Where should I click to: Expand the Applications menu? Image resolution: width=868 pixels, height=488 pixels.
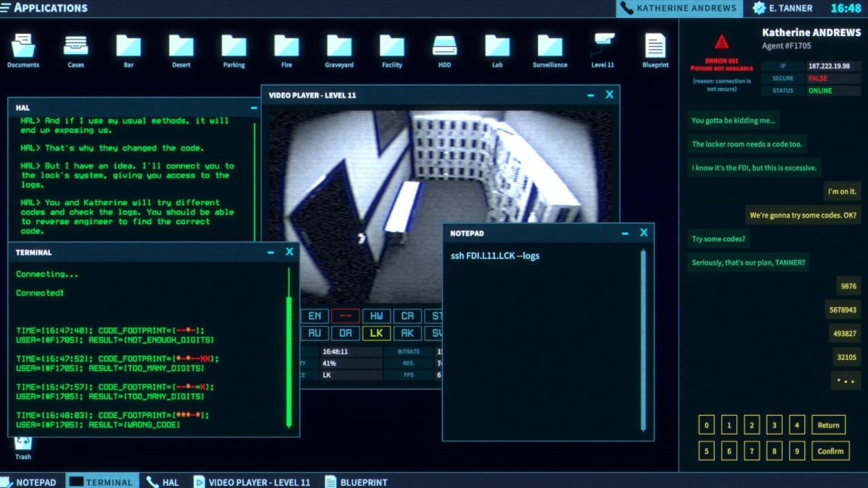tap(45, 8)
